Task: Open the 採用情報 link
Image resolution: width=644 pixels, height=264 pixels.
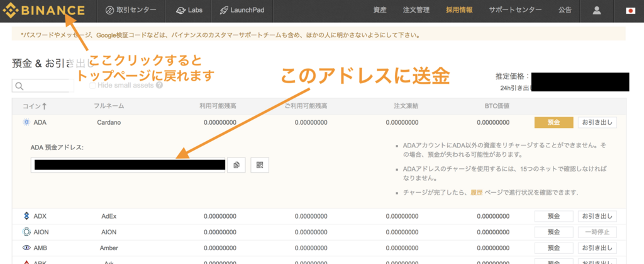Action: (459, 10)
